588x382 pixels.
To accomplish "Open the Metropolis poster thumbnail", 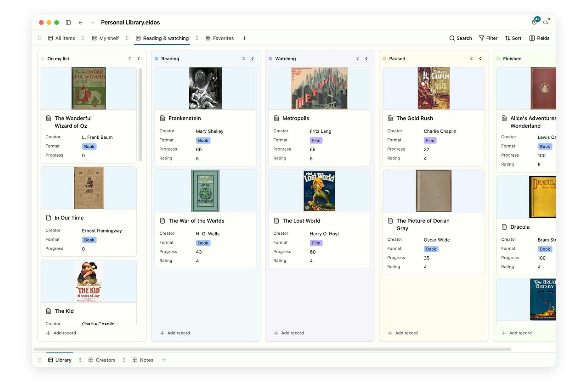I will (x=319, y=88).
